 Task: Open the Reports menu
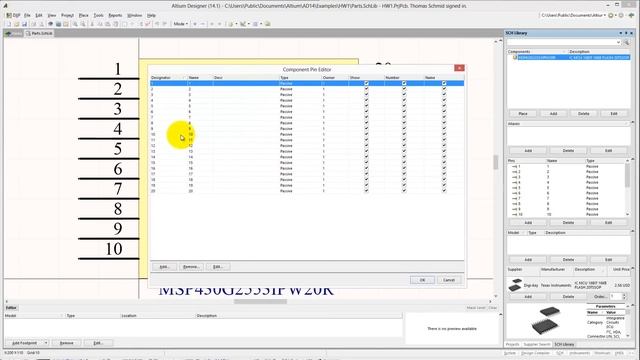[x=115, y=15]
